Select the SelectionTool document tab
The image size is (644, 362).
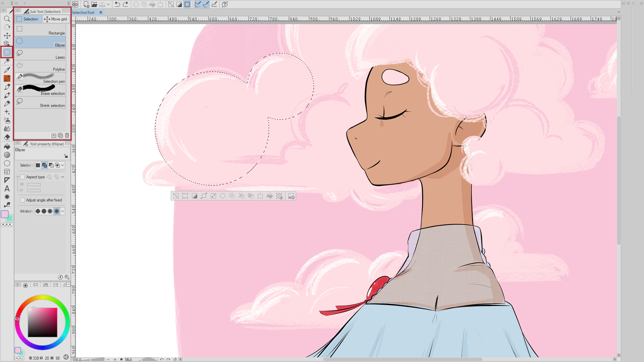[83, 12]
